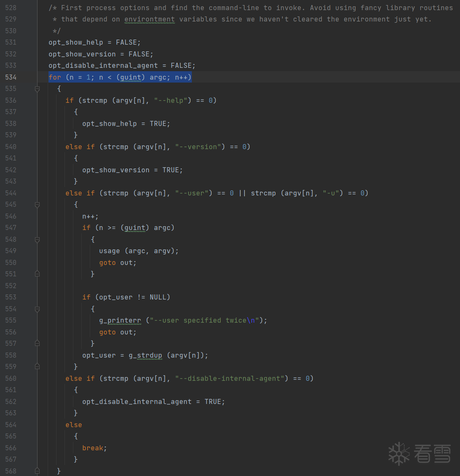Toggle the fold marker at line 548
The height and width of the screenshot is (476, 460).
38,240
